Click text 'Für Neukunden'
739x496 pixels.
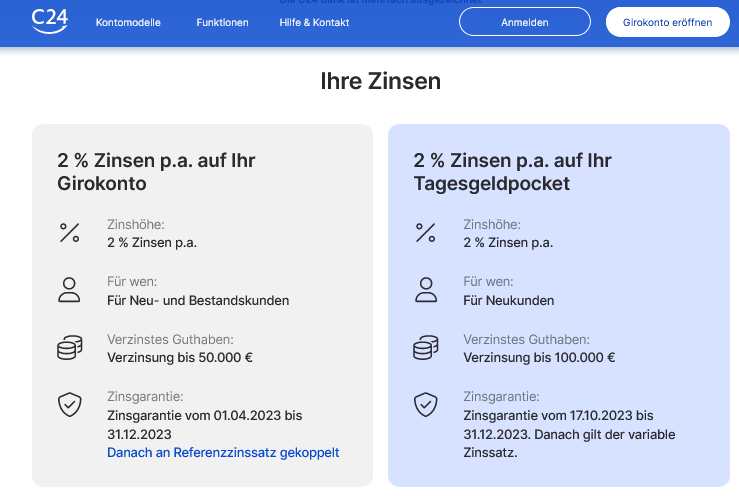[x=509, y=301]
